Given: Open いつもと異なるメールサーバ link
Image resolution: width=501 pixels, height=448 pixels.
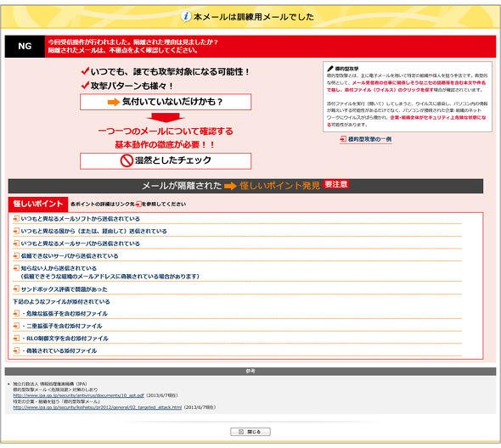Looking at the screenshot, I should [x=80, y=244].
